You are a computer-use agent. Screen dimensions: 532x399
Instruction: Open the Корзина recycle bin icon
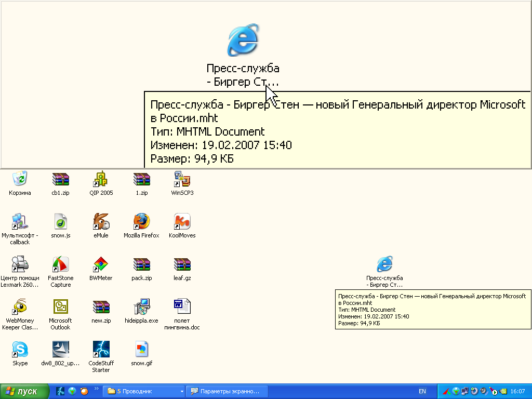(20, 179)
